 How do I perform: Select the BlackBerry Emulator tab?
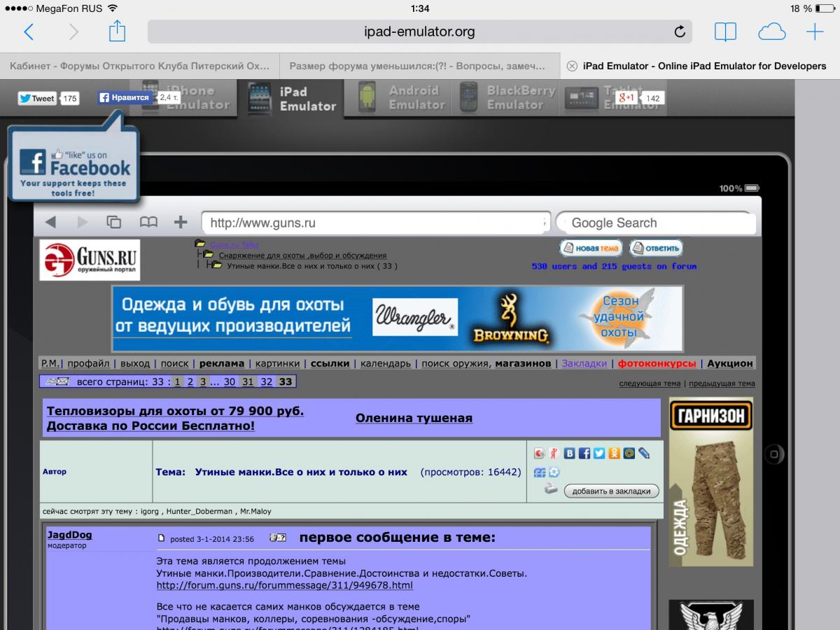pyautogui.click(x=507, y=97)
